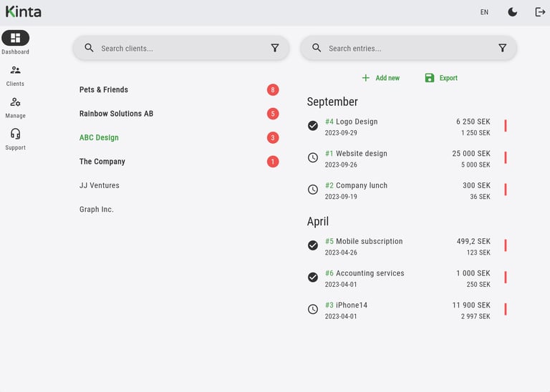Open the Support headset icon

coord(15,134)
